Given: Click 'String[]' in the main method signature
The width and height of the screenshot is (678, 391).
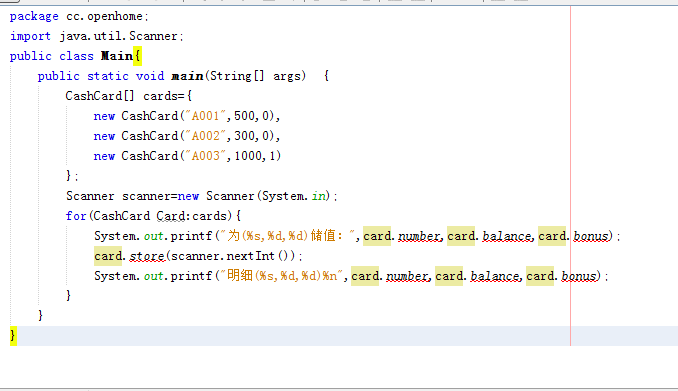Looking at the screenshot, I should [237, 76].
